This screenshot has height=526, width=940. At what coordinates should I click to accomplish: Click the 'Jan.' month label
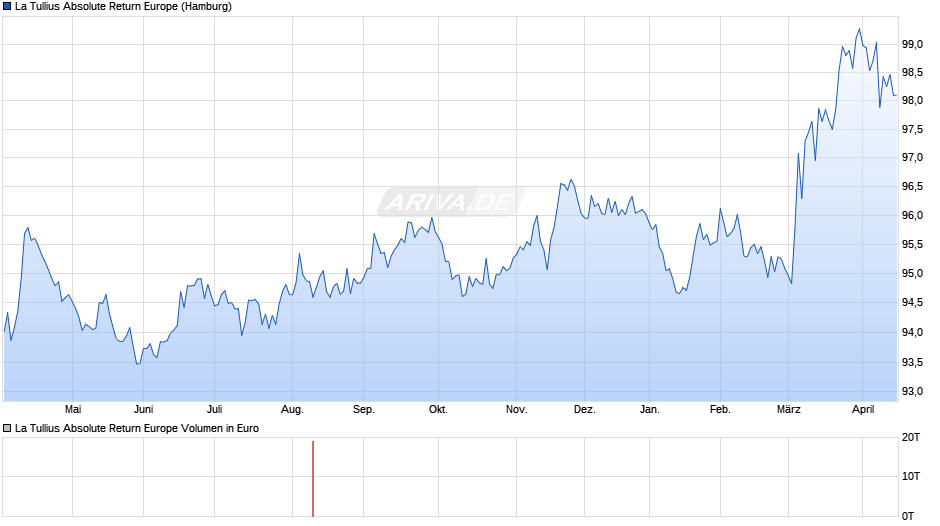pyautogui.click(x=650, y=410)
